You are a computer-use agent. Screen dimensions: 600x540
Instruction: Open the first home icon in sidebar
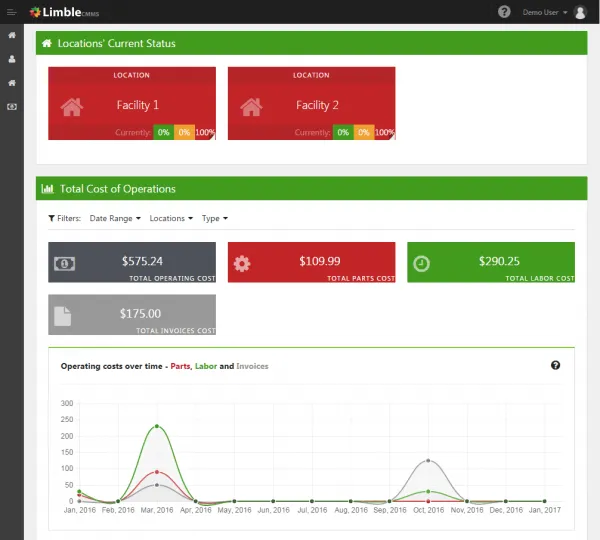(x=12, y=35)
